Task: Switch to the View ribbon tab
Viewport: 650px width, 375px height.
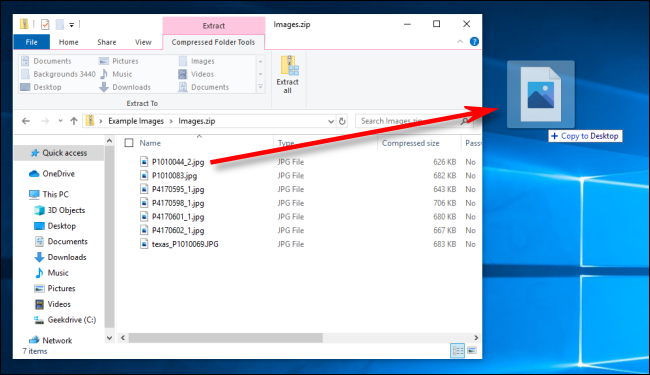Action: [143, 42]
